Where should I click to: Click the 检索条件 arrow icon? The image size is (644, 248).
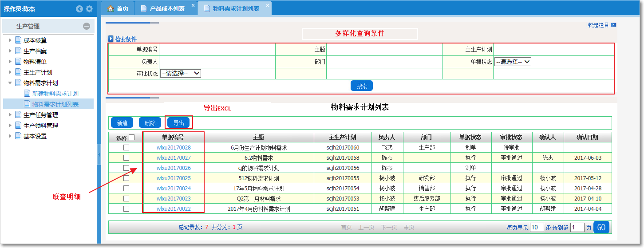[x=111, y=39]
